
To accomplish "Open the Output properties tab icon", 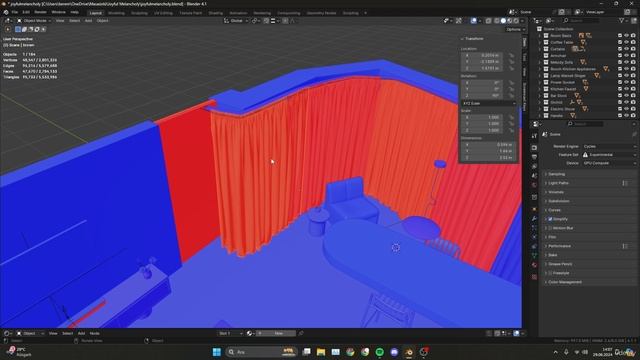I will pyautogui.click(x=534, y=157).
